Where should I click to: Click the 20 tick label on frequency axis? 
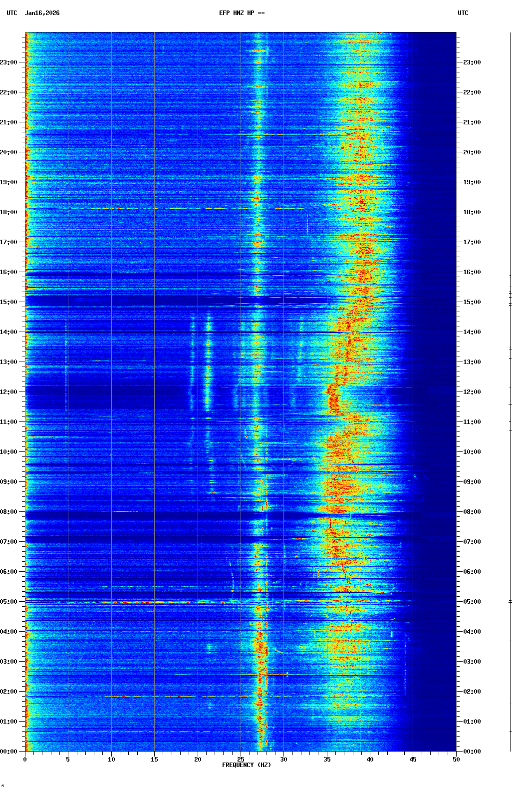pyautogui.click(x=198, y=760)
